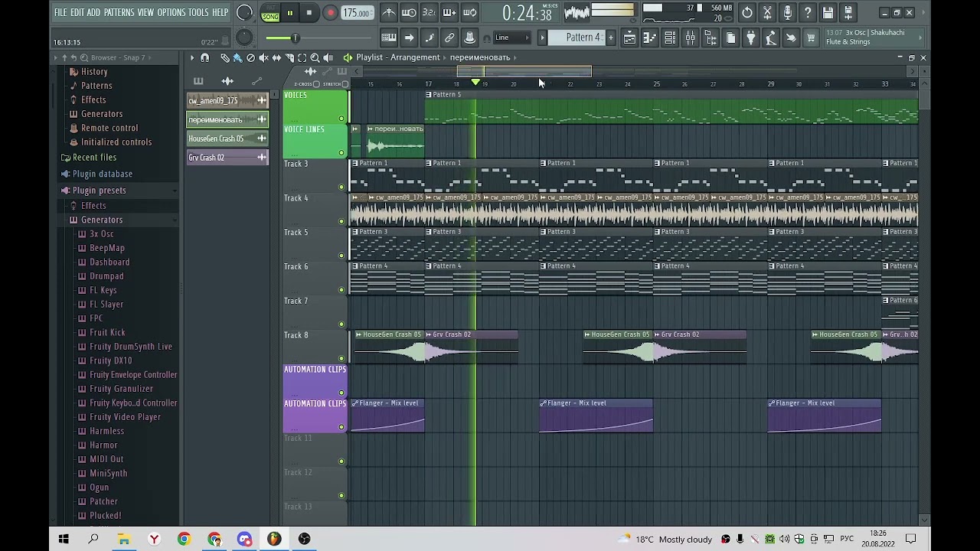
Task: Click the shopping cart content library icon
Action: click(811, 37)
